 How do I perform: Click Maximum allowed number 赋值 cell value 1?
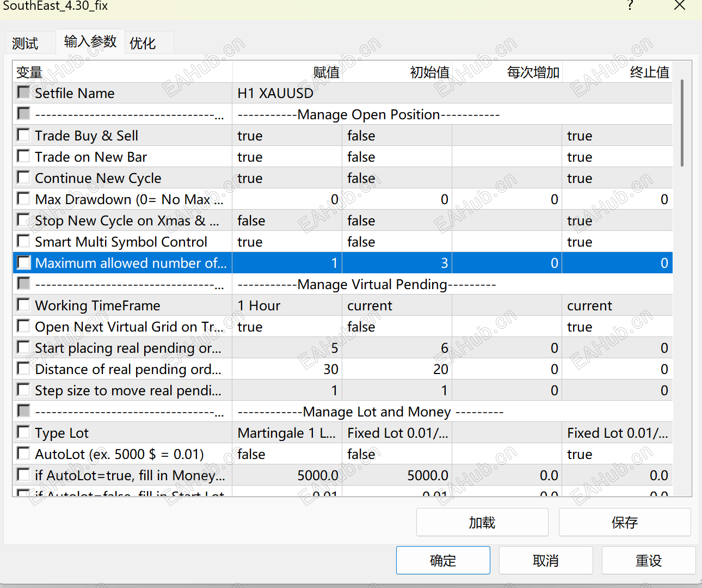pos(287,263)
